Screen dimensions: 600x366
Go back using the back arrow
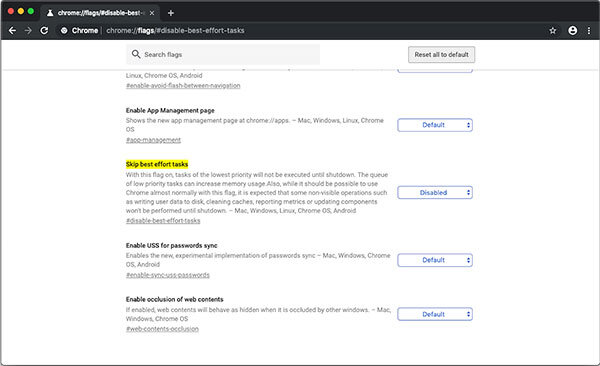(12, 31)
